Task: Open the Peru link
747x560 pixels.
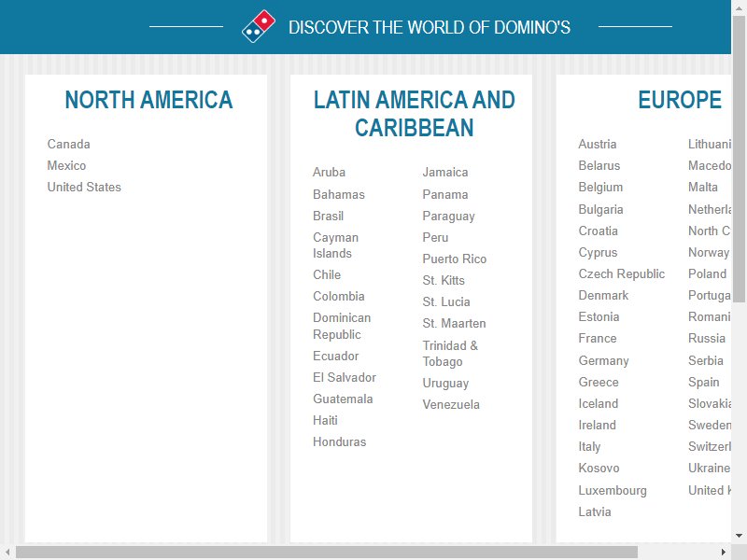Action: click(435, 237)
